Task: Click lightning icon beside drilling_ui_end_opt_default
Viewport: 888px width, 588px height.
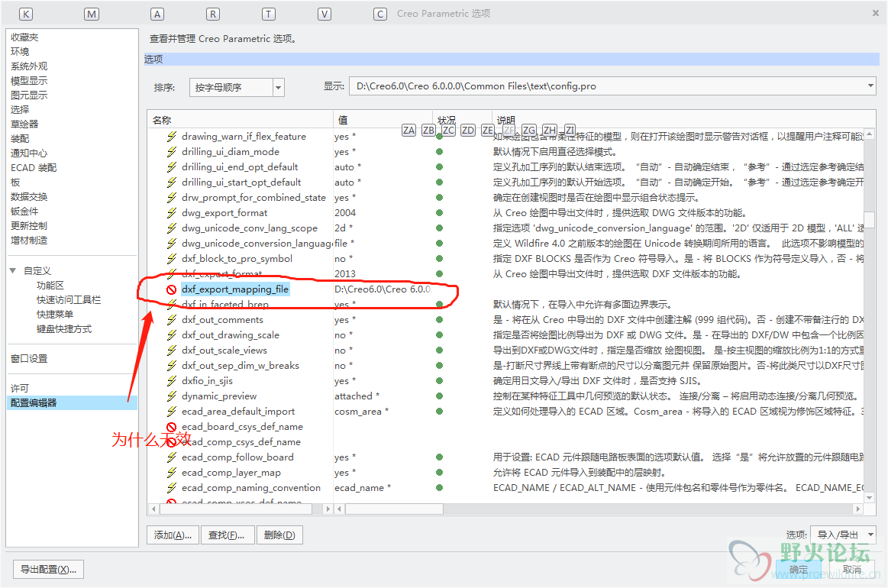Action: click(172, 167)
